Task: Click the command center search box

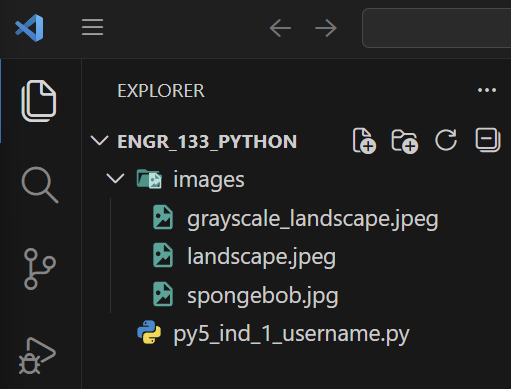Action: [x=437, y=28]
